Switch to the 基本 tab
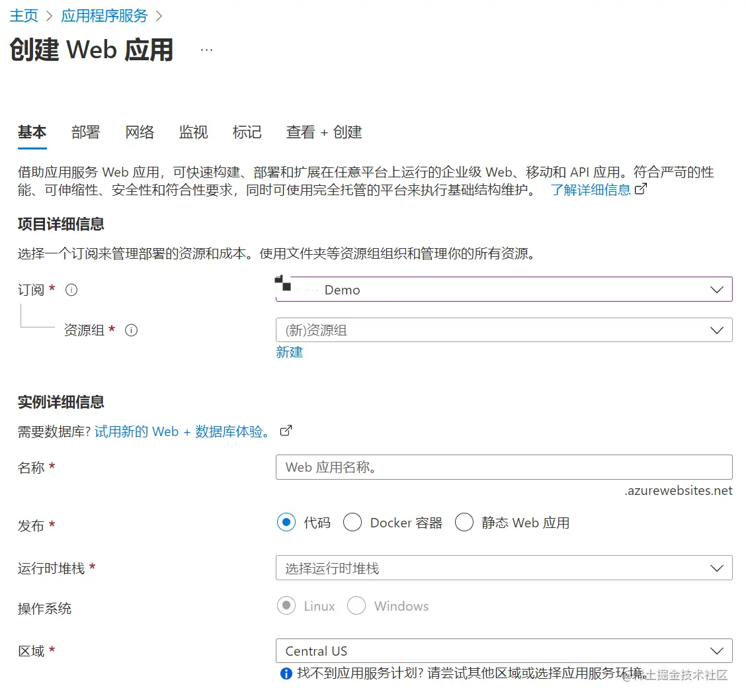The height and width of the screenshot is (700, 746). coord(32,132)
